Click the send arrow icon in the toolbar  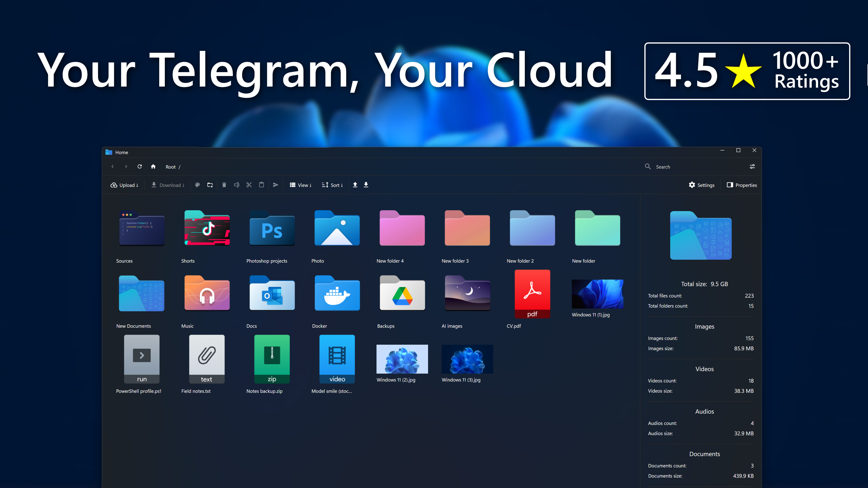[275, 185]
